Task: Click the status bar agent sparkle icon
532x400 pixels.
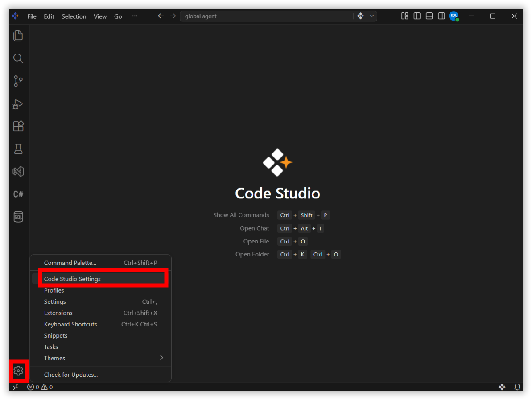Action: coord(502,387)
